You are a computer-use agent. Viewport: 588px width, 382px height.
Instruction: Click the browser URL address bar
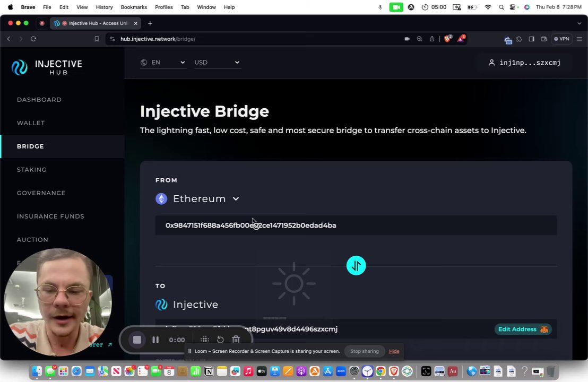pyautogui.click(x=255, y=39)
